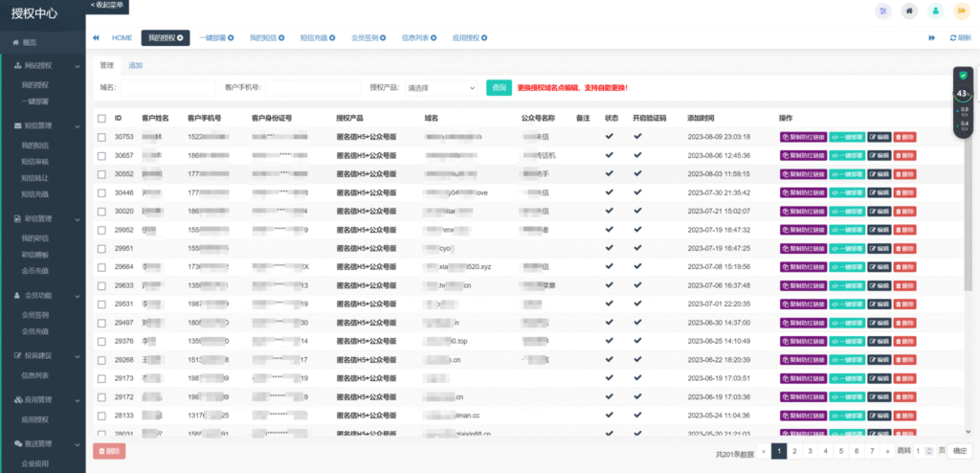Close the 会员签到 tab via its x icon
The width and height of the screenshot is (980, 473).
[383, 37]
